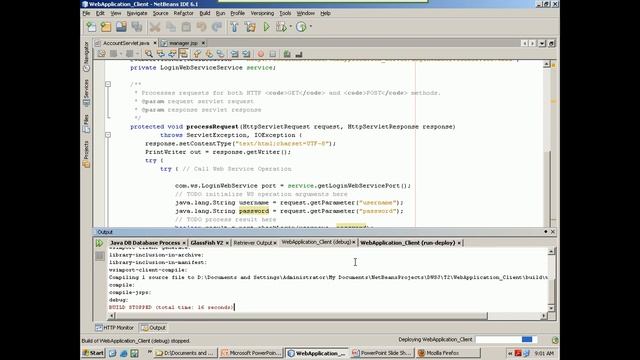The width and height of the screenshot is (640, 360).
Task: Close the GlassFish V2 output tab
Action: tap(227, 243)
